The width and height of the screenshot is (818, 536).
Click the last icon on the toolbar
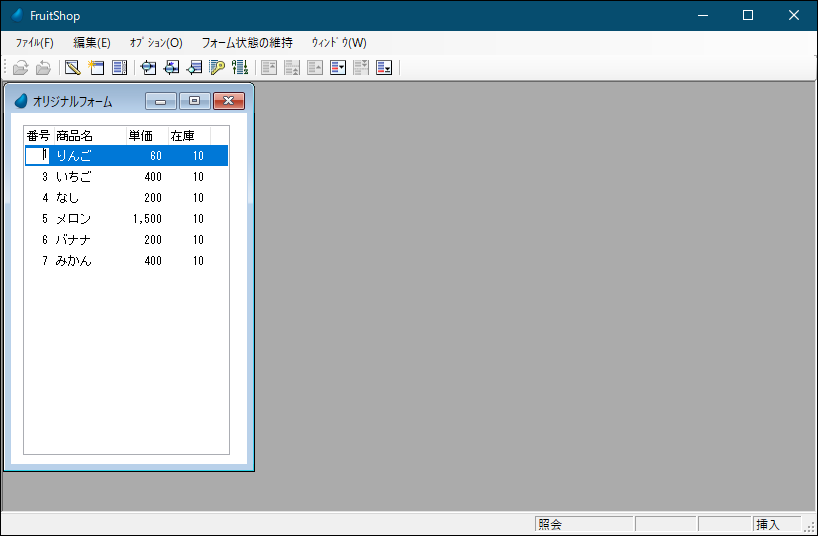(x=384, y=68)
